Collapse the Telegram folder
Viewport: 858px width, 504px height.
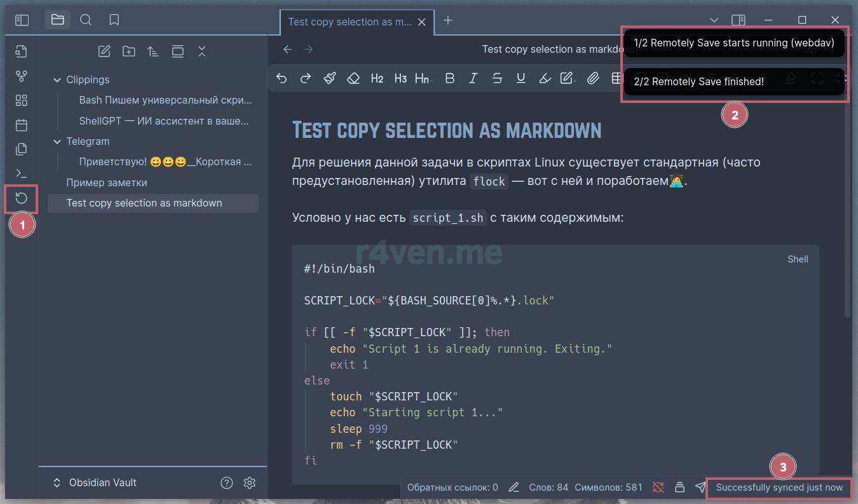pyautogui.click(x=57, y=142)
